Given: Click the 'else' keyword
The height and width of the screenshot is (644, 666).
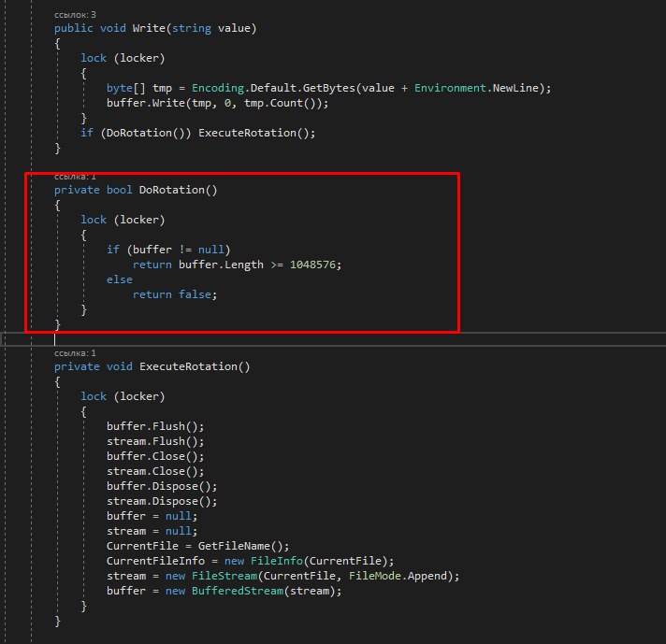Looking at the screenshot, I should (x=120, y=279).
